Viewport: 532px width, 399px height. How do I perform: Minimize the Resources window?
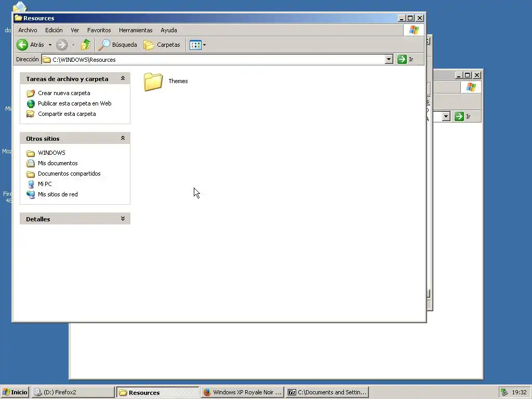coord(402,18)
